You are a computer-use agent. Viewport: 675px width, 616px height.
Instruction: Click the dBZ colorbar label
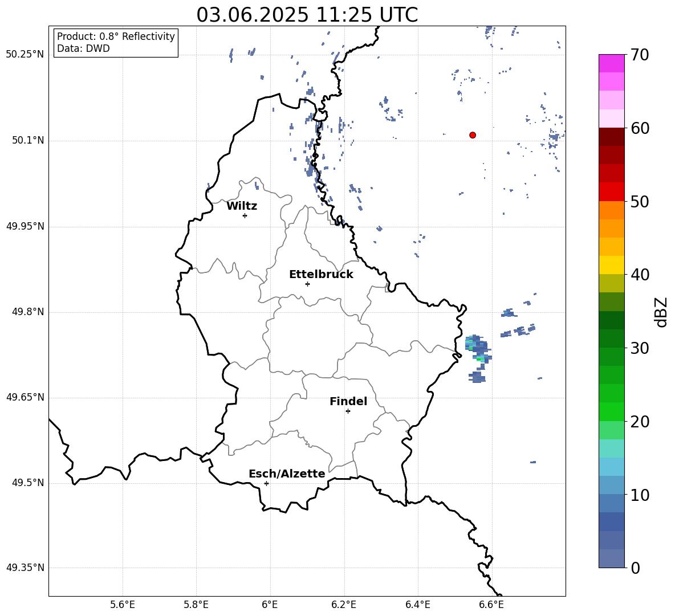(661, 312)
